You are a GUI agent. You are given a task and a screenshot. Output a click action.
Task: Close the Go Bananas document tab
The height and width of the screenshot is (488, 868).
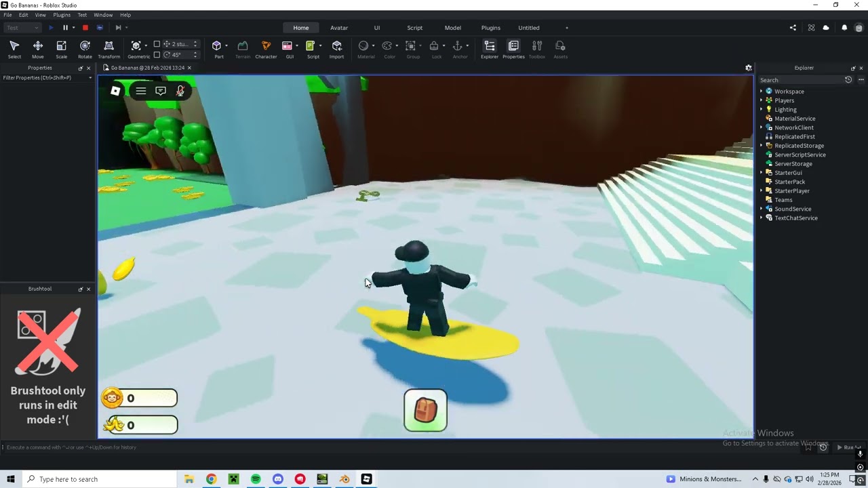coord(189,68)
